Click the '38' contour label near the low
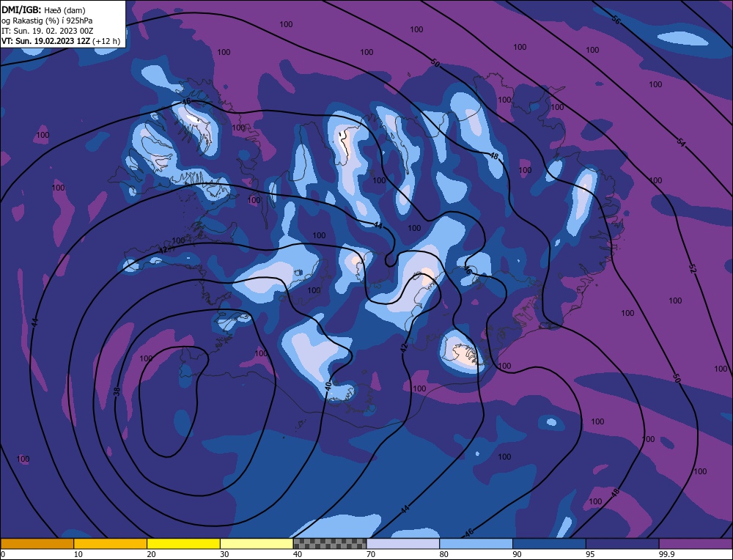Image resolution: width=733 pixels, height=560 pixels. 117,391
